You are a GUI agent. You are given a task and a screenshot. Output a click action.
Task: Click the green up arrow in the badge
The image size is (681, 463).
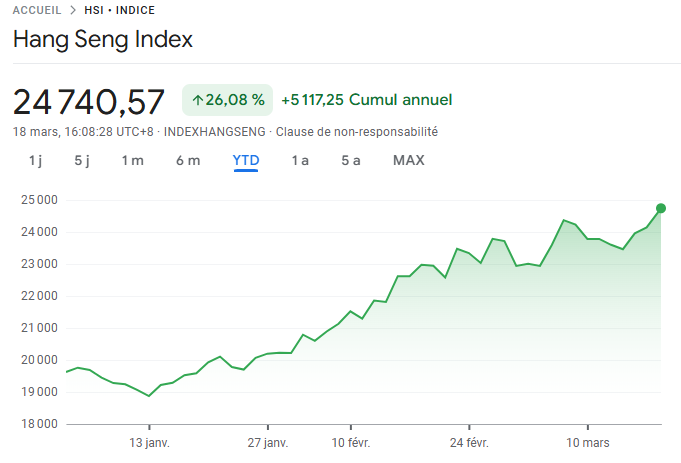coord(198,100)
